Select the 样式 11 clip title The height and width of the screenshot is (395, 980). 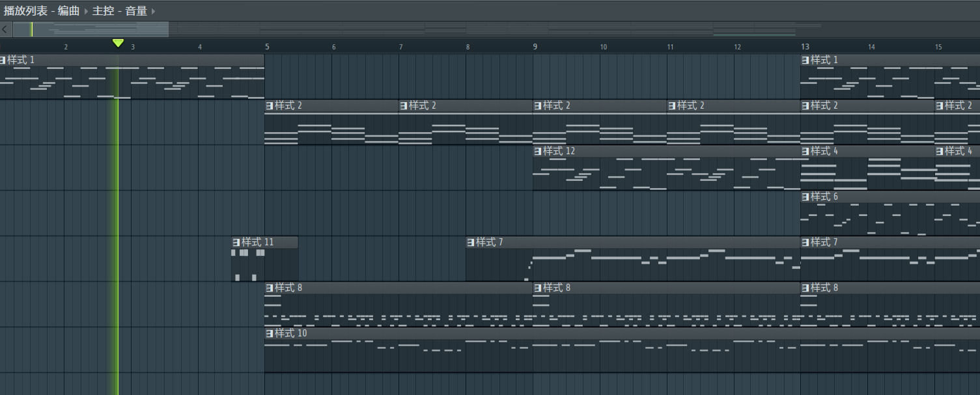(x=258, y=242)
